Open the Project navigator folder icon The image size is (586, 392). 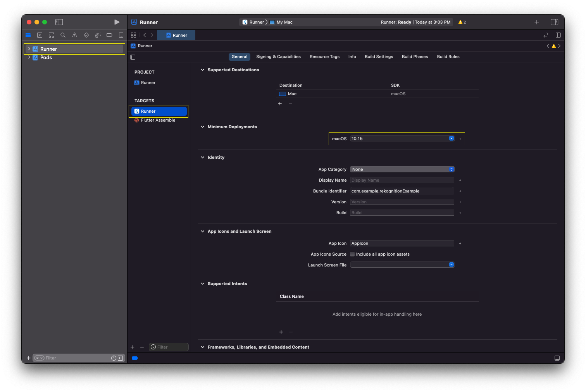pyautogui.click(x=28, y=35)
